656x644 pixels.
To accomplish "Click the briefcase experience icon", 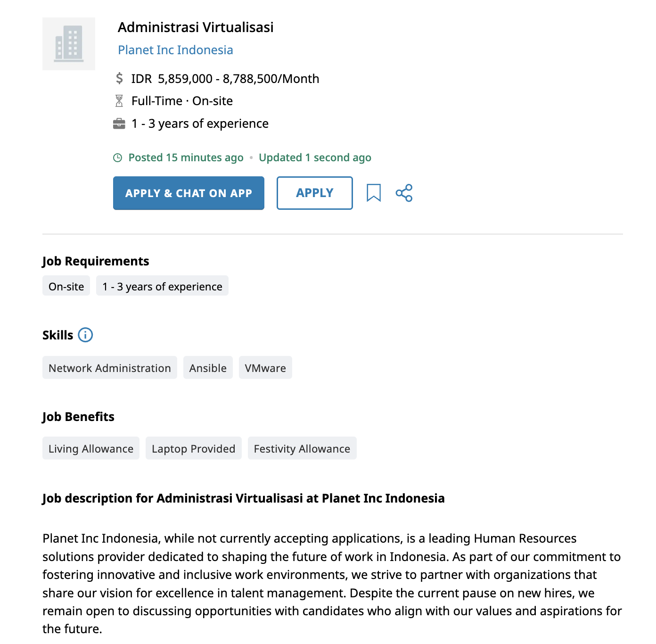I will tap(120, 123).
